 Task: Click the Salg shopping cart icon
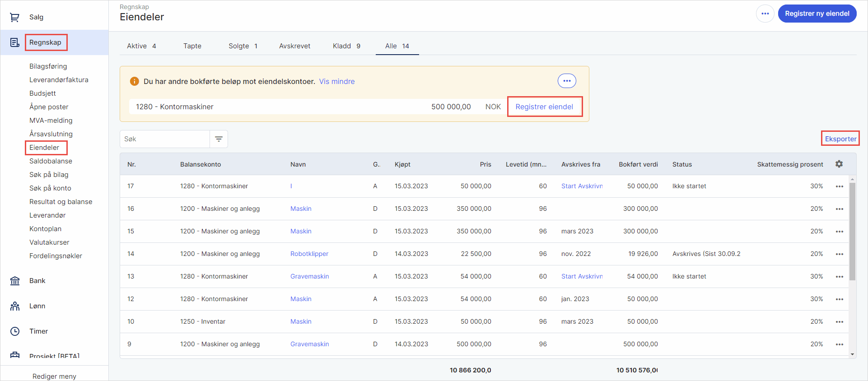(15, 17)
